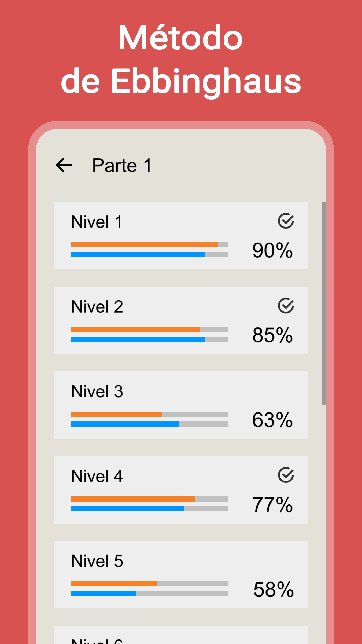The height and width of the screenshot is (644, 362).
Task: Tap the back arrow icon
Action: 64,165
